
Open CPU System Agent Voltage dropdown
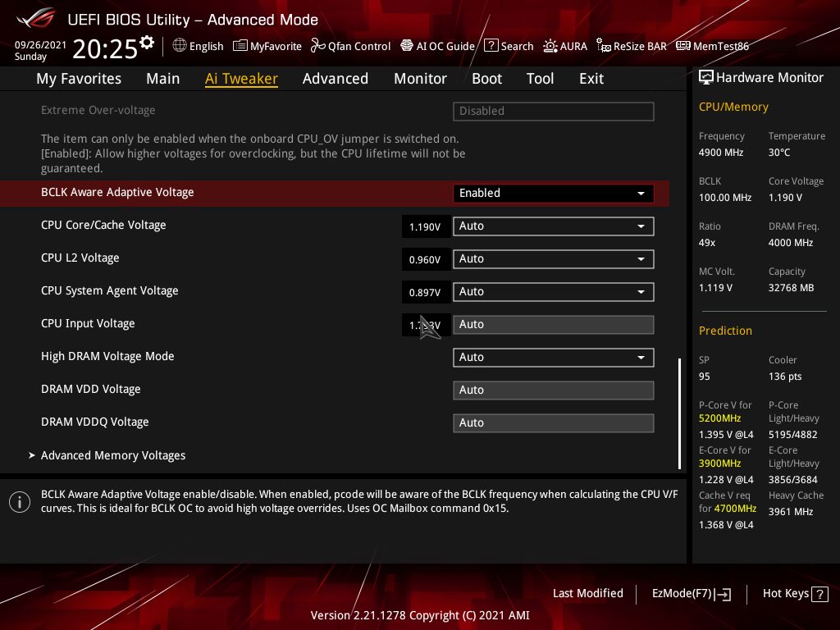554,291
